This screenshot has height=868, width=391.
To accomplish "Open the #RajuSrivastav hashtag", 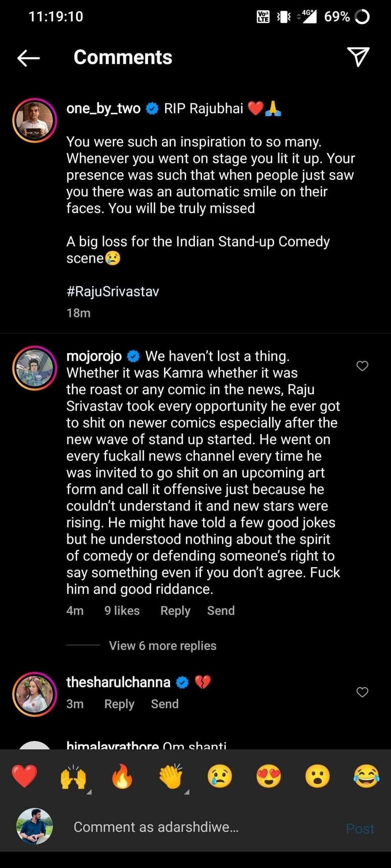I will (112, 292).
